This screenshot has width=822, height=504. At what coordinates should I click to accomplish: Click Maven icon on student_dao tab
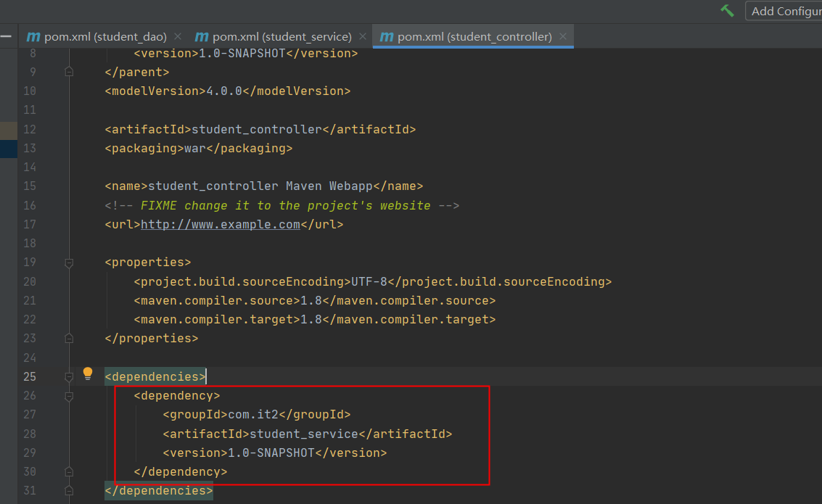33,37
